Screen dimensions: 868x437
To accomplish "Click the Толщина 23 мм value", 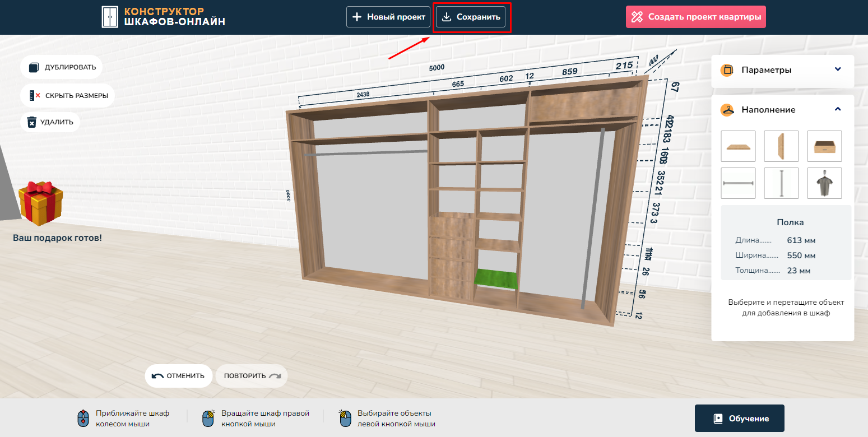I will [799, 271].
